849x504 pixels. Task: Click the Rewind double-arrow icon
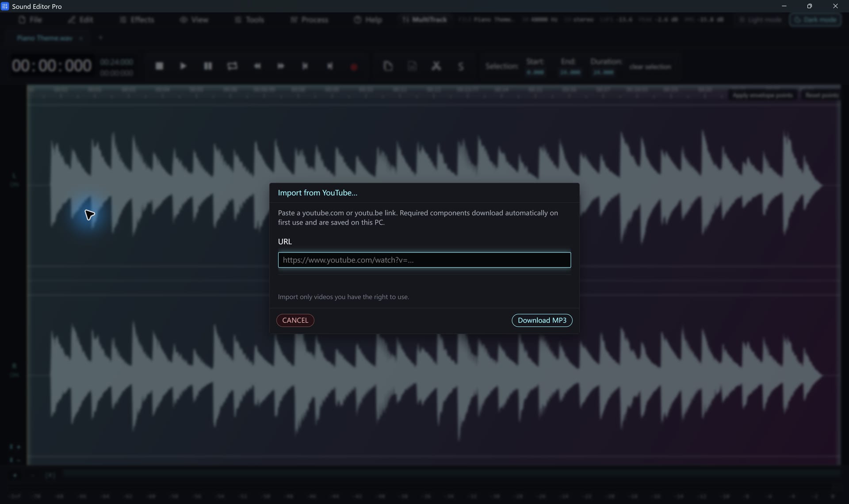257,66
